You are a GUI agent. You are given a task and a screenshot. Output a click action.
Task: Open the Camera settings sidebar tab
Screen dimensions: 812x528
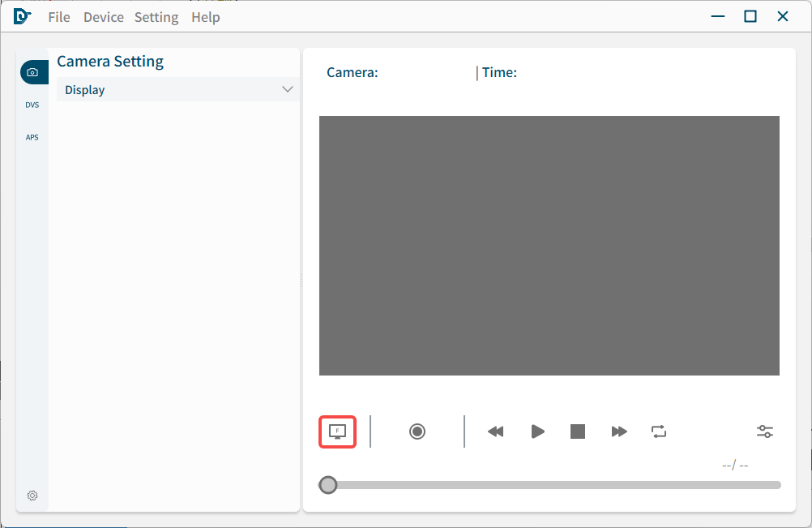pos(32,72)
